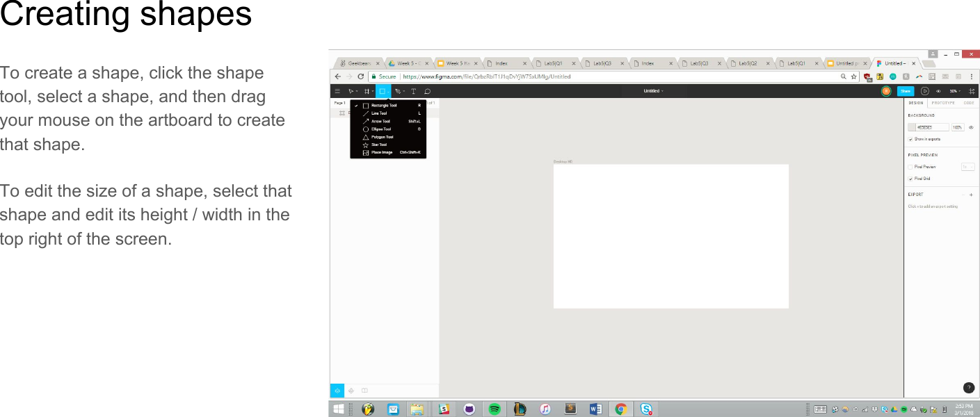The height and width of the screenshot is (417, 980).
Task: Open the Untitled file name dropdown
Action: (x=653, y=91)
